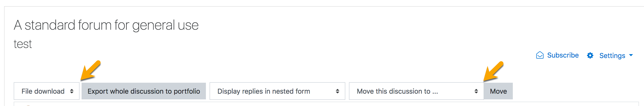Viewport: 644px width, 106px height.
Task: Open Display replies in nested form dropdown
Action: coord(277,91)
